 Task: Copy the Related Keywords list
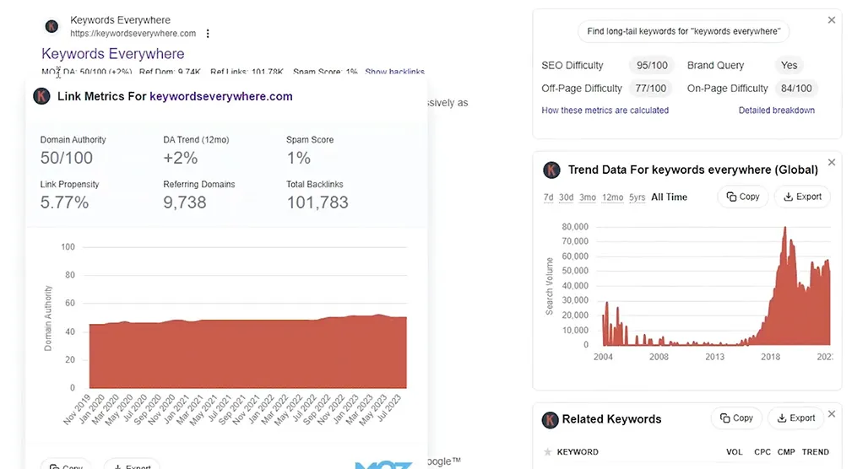pos(736,418)
